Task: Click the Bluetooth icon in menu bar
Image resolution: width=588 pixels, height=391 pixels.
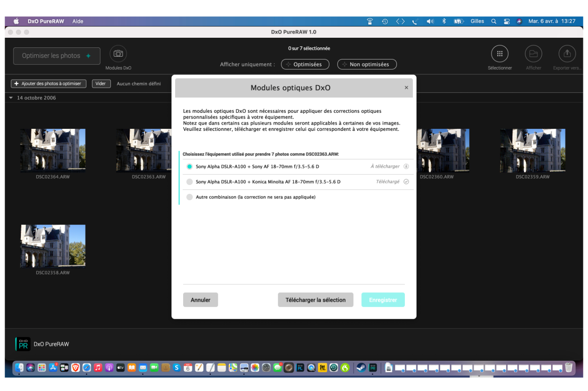Action: pos(444,21)
